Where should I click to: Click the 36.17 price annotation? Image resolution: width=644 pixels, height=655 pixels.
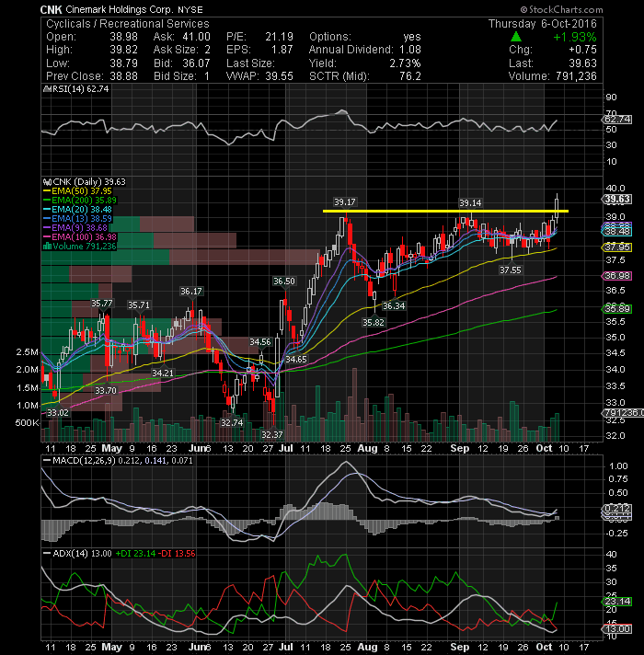point(190,291)
